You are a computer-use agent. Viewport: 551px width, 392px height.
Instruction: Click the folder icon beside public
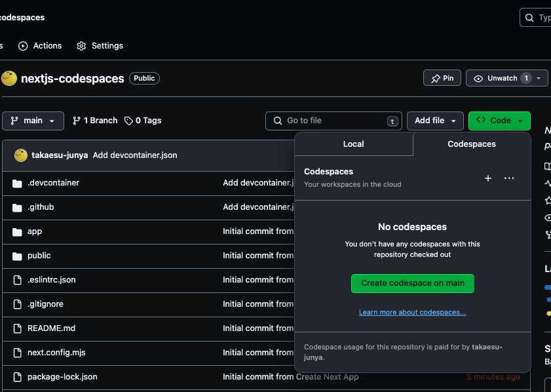(x=17, y=256)
